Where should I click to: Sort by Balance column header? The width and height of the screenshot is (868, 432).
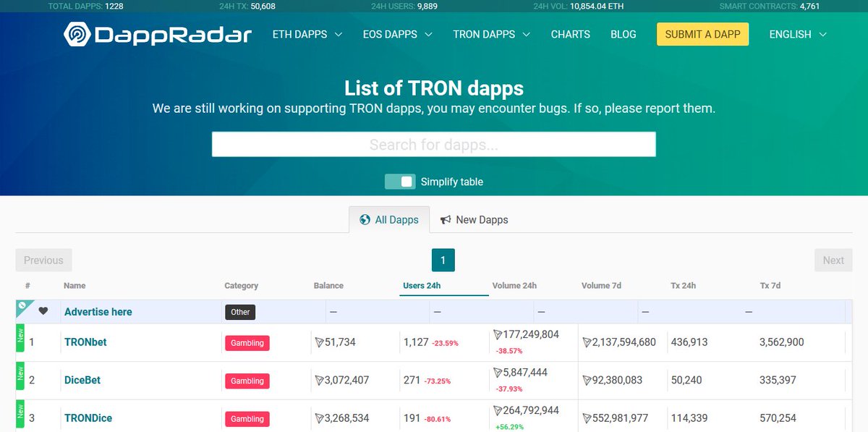(x=328, y=285)
